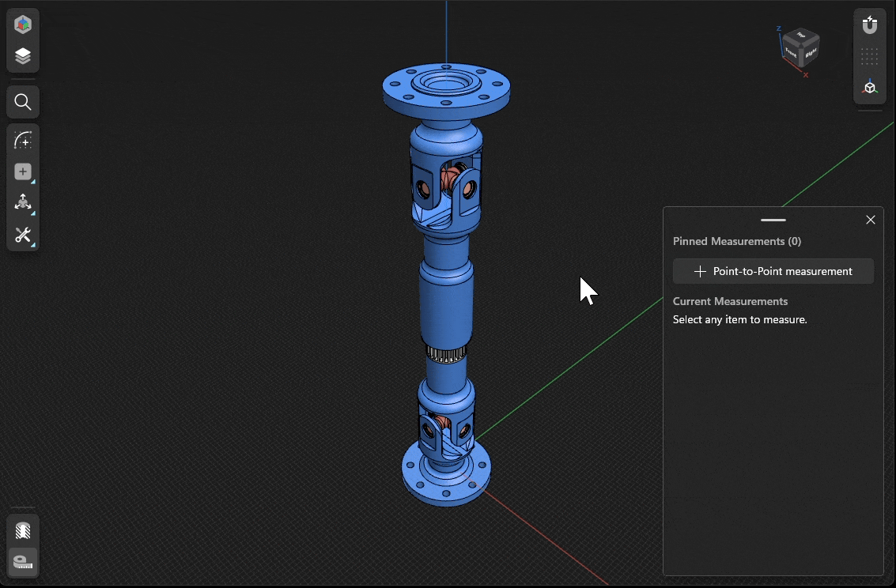Close the Pinned Measurements panel
The width and height of the screenshot is (896, 588).
(871, 220)
